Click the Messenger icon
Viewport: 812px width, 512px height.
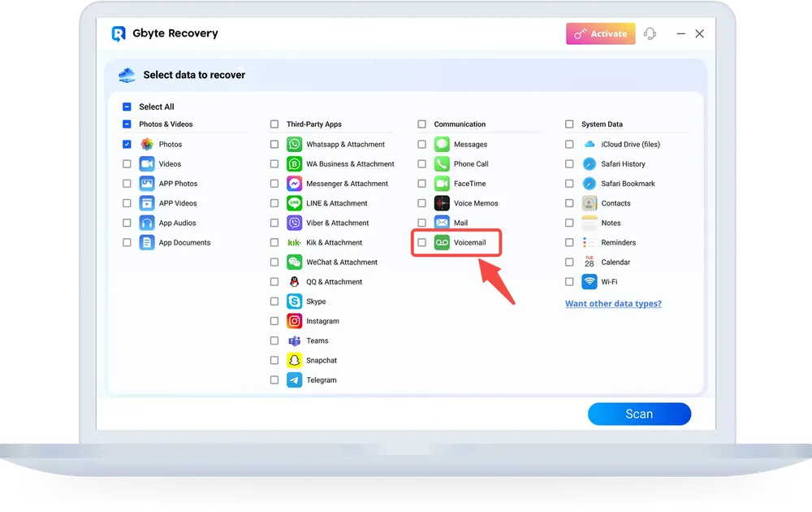pos(294,184)
